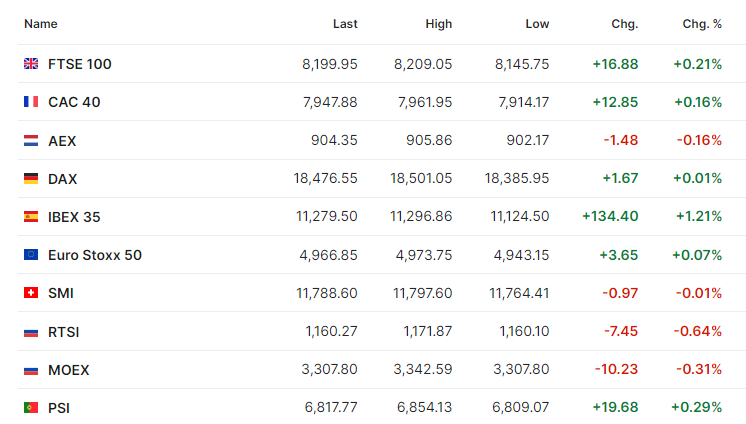Screen dimensions: 746x424
Task: Click the Spanish flag icon beside IBEX 35
Action: (31, 217)
